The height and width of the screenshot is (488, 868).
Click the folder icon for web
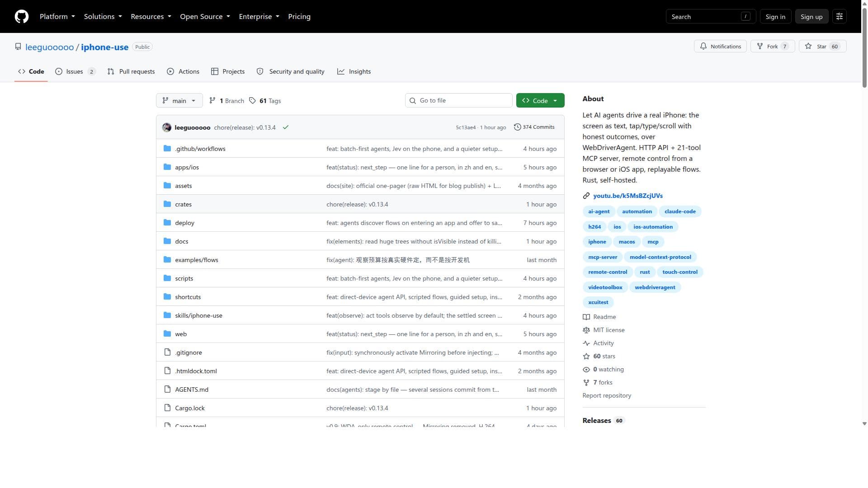point(167,334)
